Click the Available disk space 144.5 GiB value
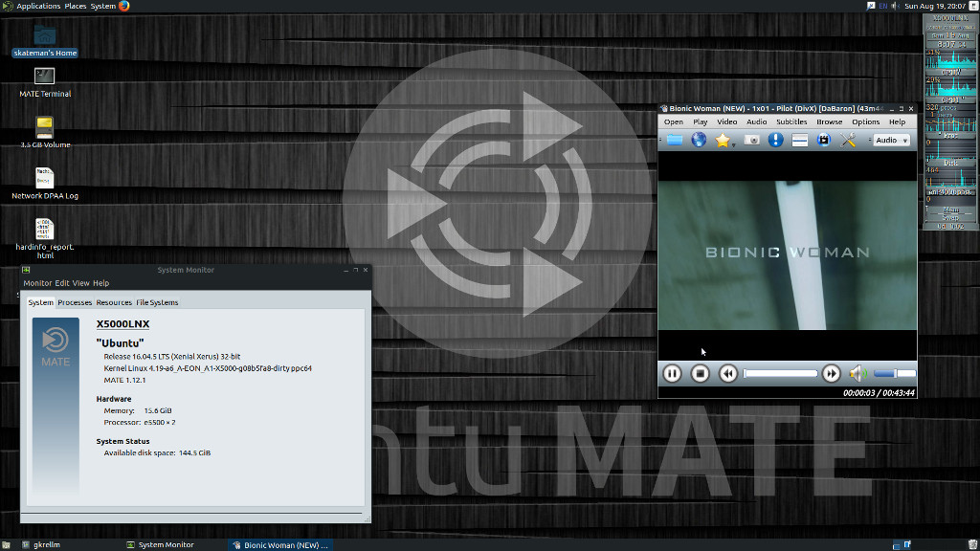980x551 pixels. point(194,452)
